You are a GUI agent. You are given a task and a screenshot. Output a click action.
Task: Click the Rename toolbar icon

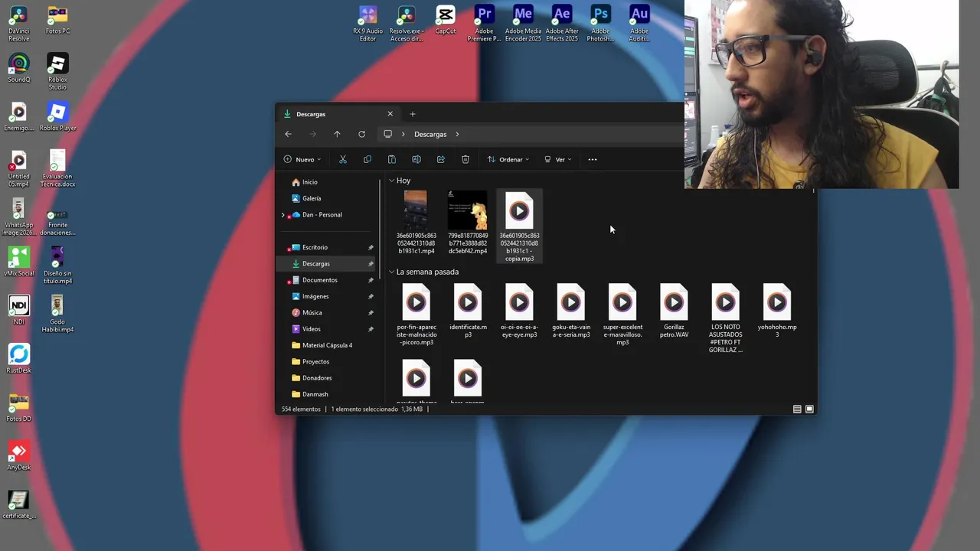click(416, 159)
